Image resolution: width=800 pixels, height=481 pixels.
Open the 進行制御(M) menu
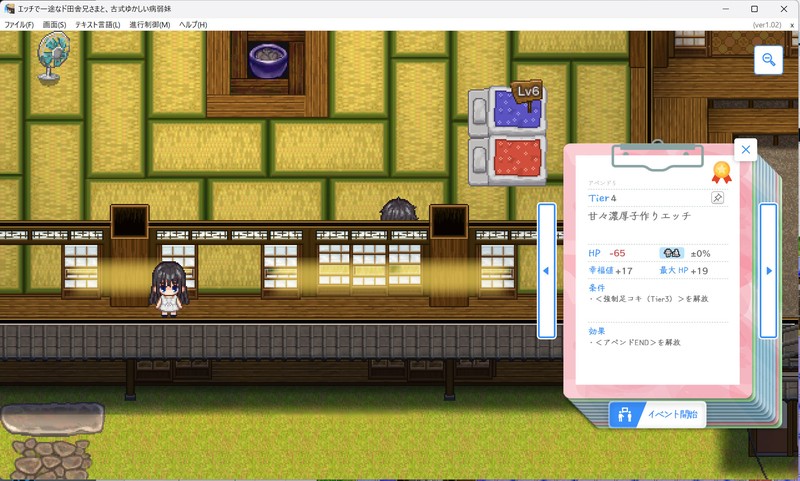pyautogui.click(x=149, y=24)
